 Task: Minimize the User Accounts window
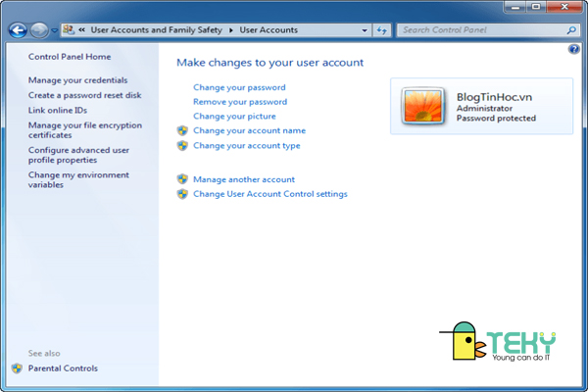(514, 7)
